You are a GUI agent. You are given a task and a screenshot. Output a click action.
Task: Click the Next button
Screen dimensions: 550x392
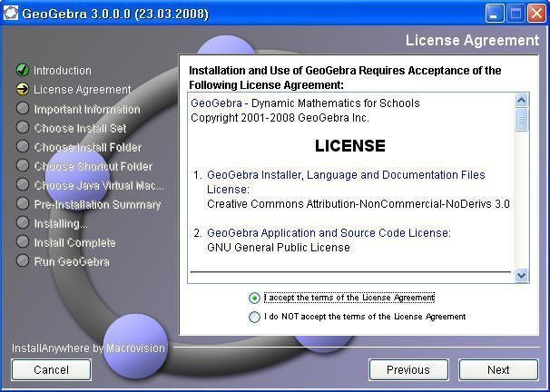pos(498,370)
